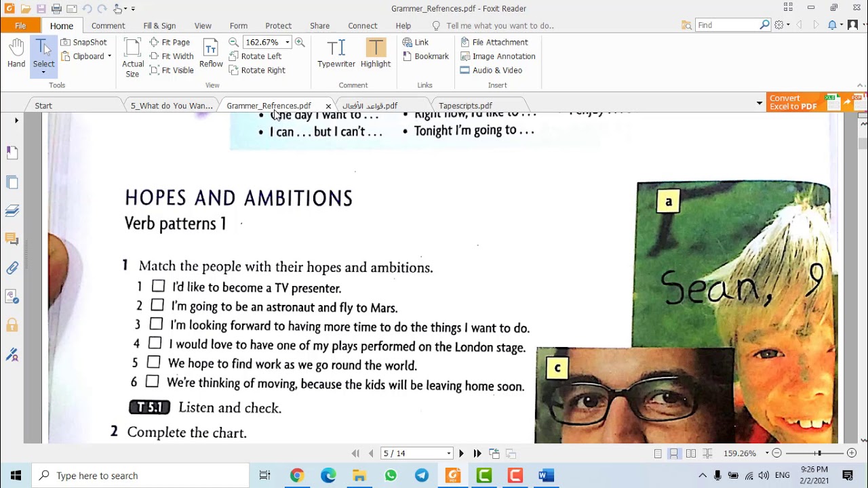This screenshot has height=488, width=868.
Task: Switch to continuous facing view mode
Action: pos(707,453)
